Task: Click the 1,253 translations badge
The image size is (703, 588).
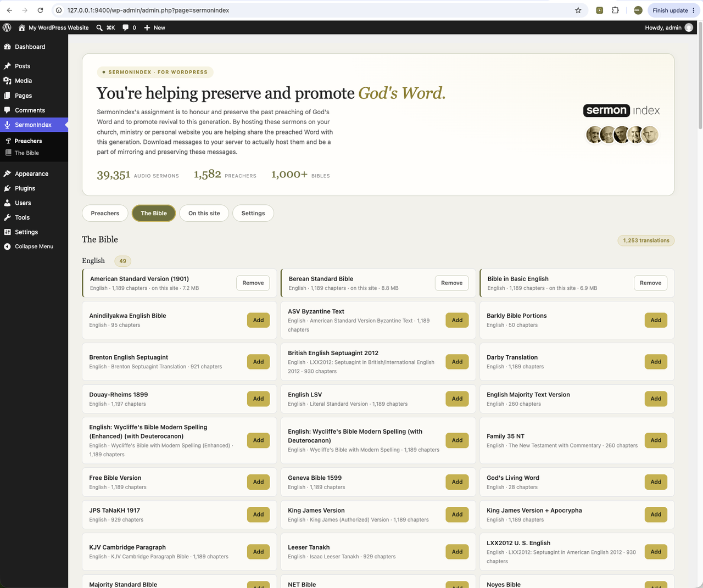Action: [646, 240]
